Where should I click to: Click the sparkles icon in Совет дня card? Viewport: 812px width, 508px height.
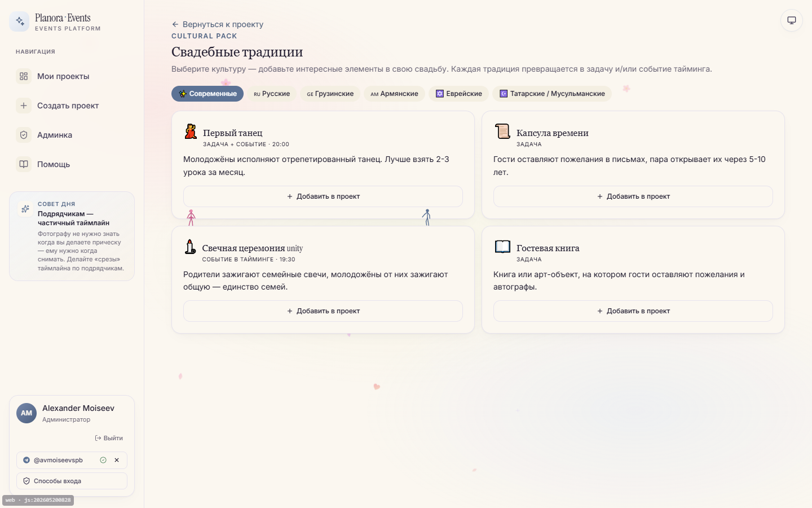point(25,209)
